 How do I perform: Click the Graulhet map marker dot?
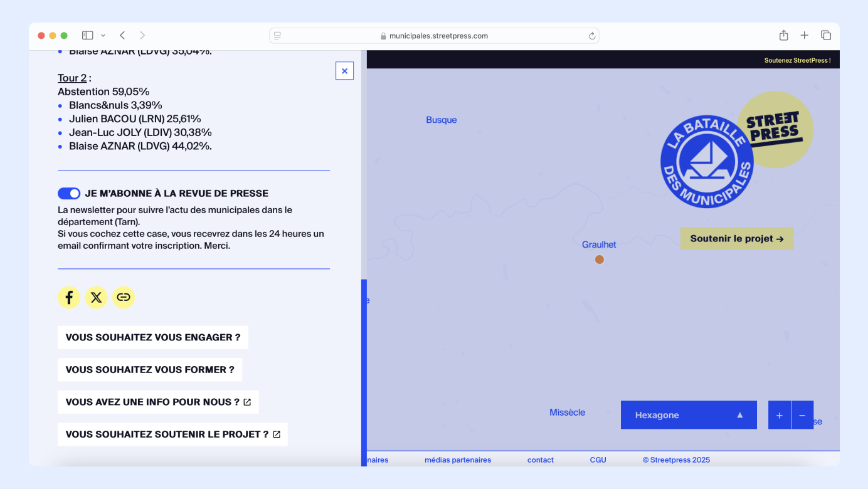(600, 260)
